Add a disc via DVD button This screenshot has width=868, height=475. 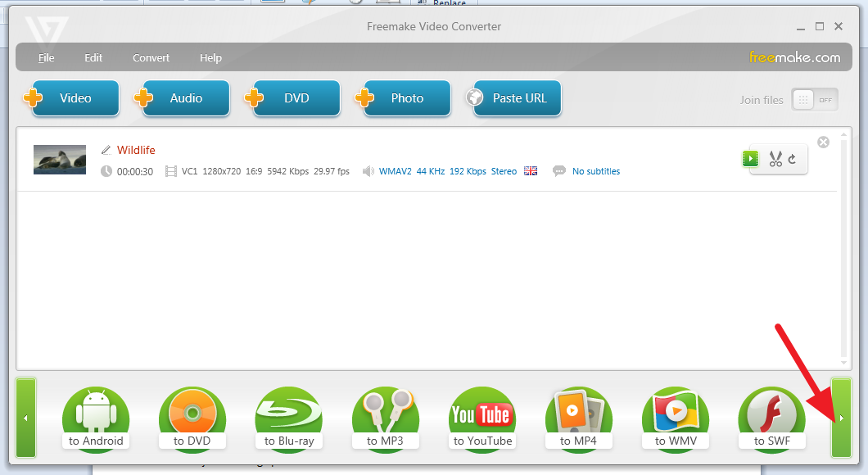(x=293, y=98)
